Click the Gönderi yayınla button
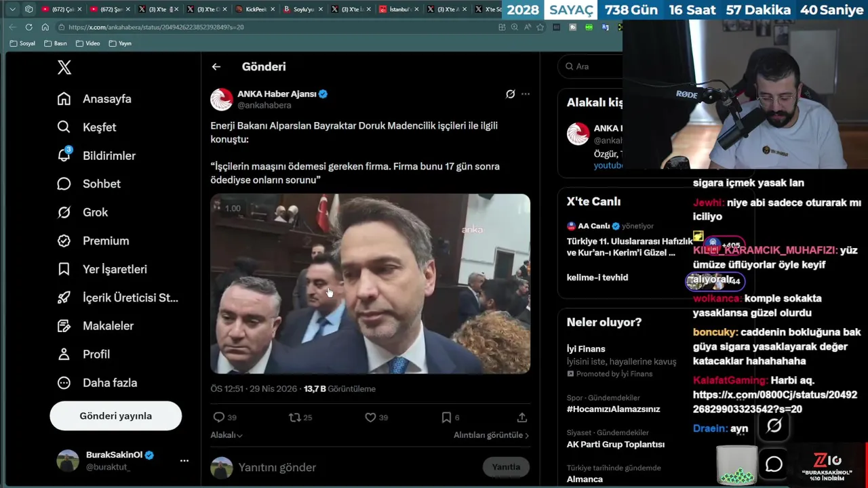 [x=116, y=416]
